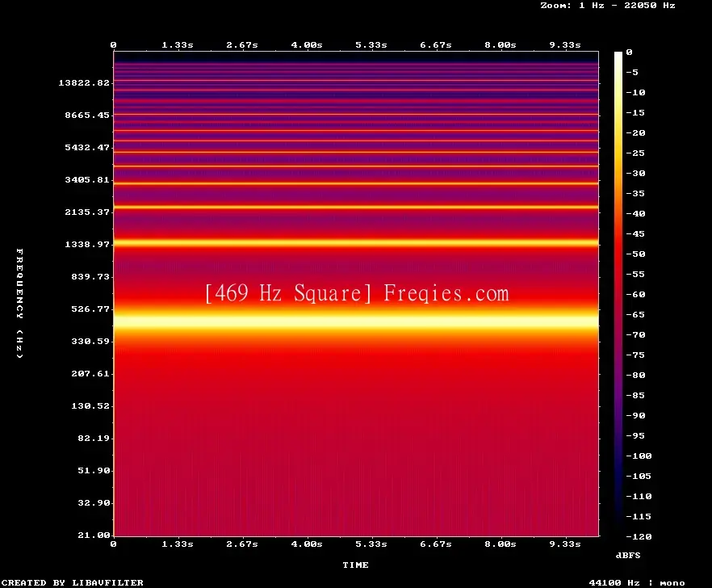
Task: Click the CREATED BY LIBAVFILTER text
Action: click(x=72, y=582)
